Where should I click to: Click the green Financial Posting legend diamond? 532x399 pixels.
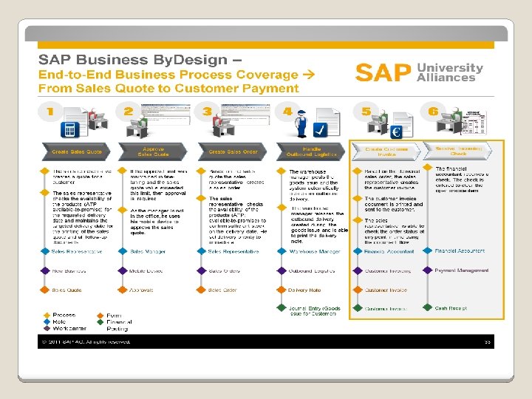pos(100,322)
